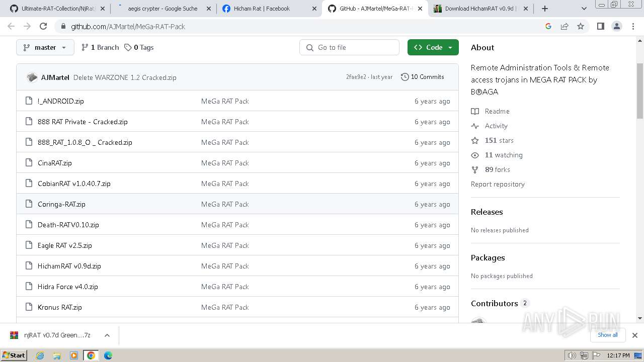Open the tab search dropdown arrow
Viewport: 644px width, 362px height.
coord(584,9)
